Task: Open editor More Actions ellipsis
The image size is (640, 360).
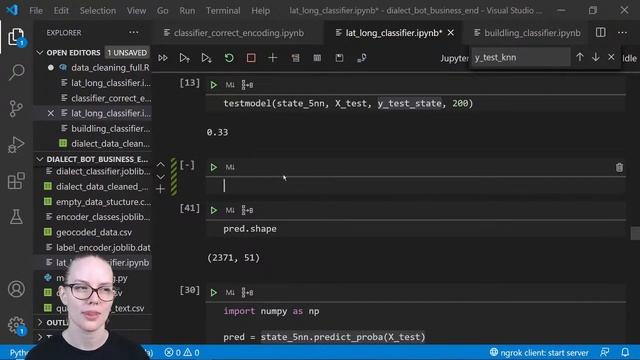Action: (x=622, y=33)
